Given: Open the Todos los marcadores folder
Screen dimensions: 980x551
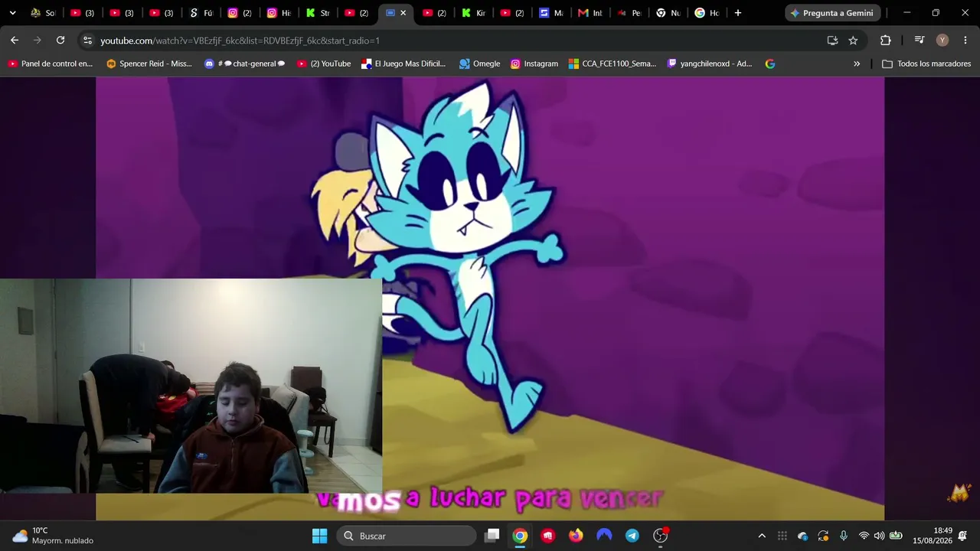Looking at the screenshot, I should [926, 64].
